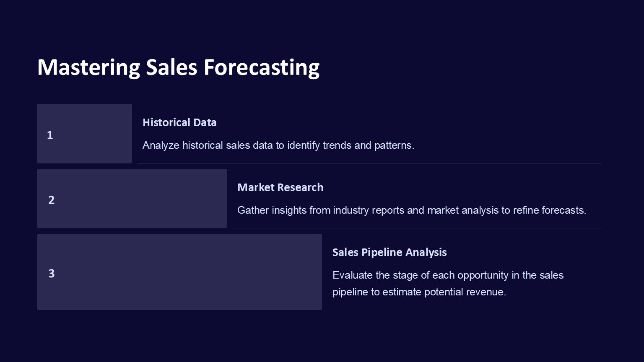Select the industry reports description text

pyautogui.click(x=411, y=210)
